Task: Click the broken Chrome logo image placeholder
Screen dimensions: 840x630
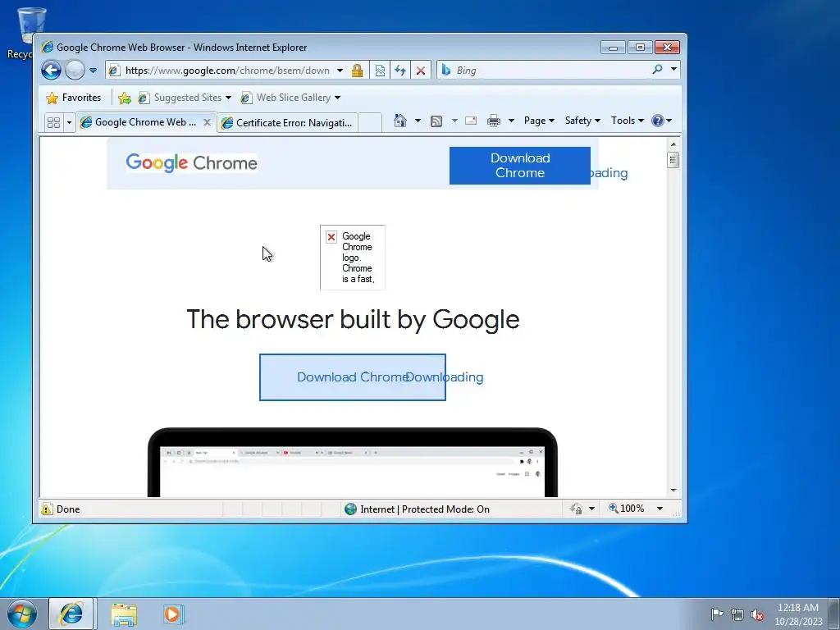Action: click(353, 258)
